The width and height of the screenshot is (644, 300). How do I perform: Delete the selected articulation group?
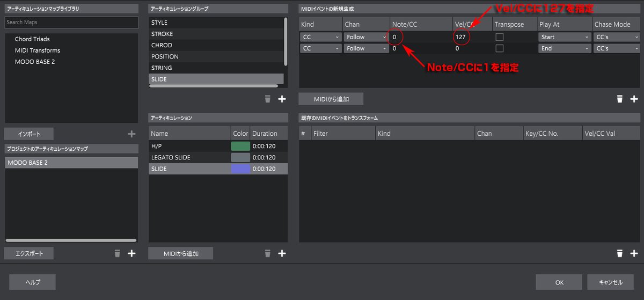[x=268, y=99]
